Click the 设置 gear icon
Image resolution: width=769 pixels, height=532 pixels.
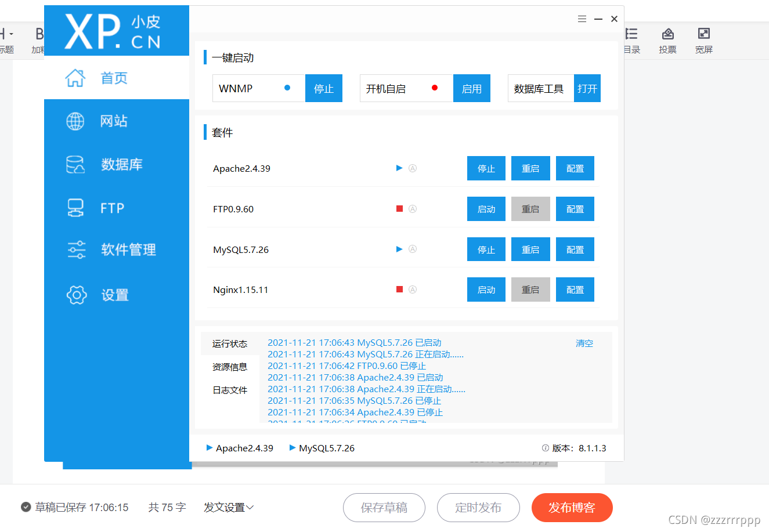pyautogui.click(x=77, y=295)
